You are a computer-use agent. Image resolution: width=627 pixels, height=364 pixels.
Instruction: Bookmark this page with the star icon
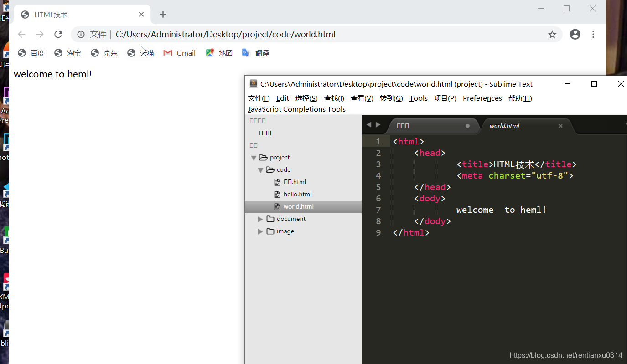552,34
